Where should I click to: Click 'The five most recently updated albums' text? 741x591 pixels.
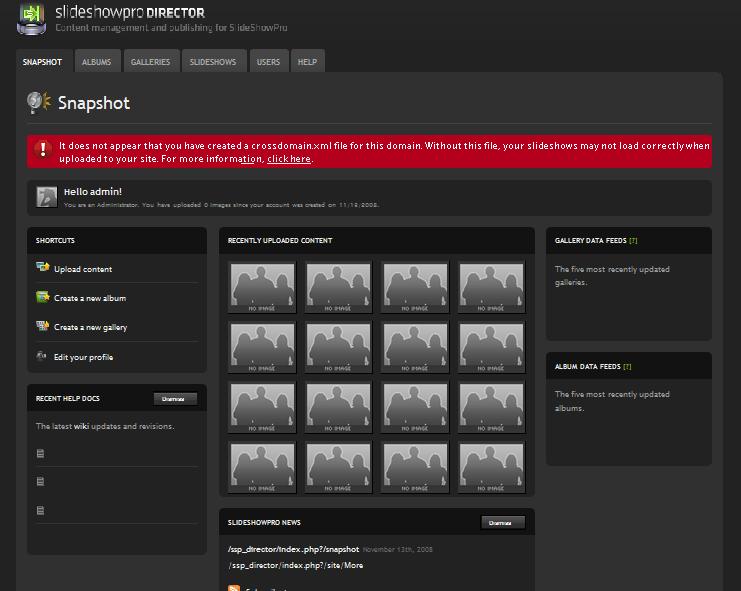coord(612,401)
